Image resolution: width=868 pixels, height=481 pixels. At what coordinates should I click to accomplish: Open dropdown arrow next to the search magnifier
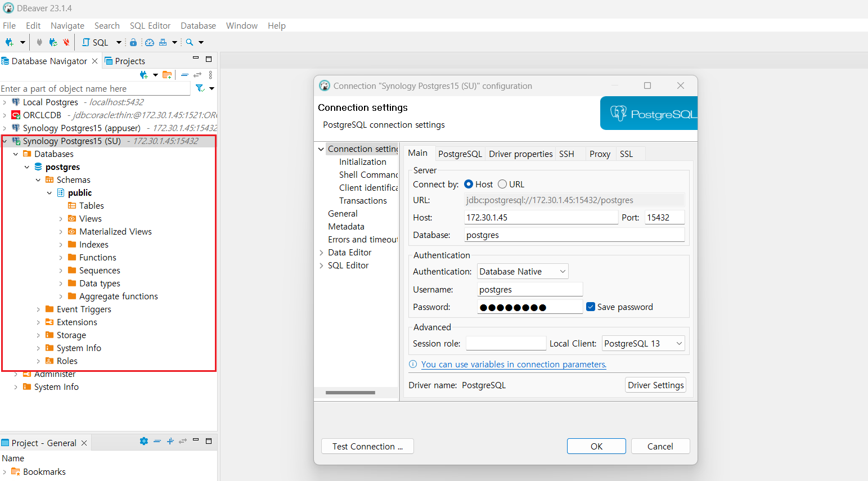[201, 42]
